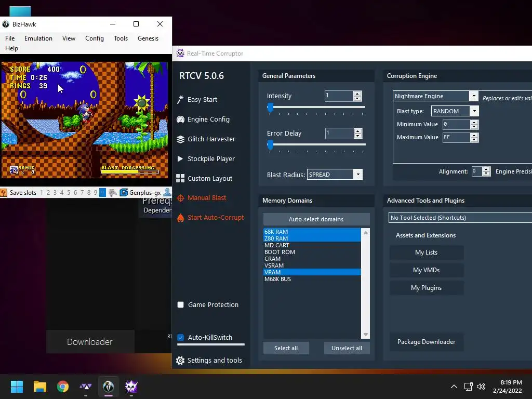Open the My VMDs button
Image resolution: width=532 pixels, height=399 pixels.
pyautogui.click(x=426, y=270)
